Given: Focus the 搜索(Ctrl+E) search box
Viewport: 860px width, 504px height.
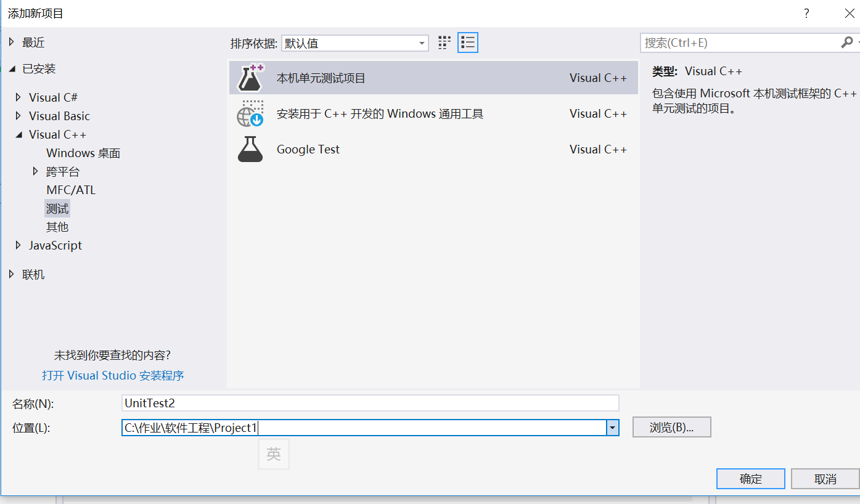Looking at the screenshot, I should [x=740, y=43].
